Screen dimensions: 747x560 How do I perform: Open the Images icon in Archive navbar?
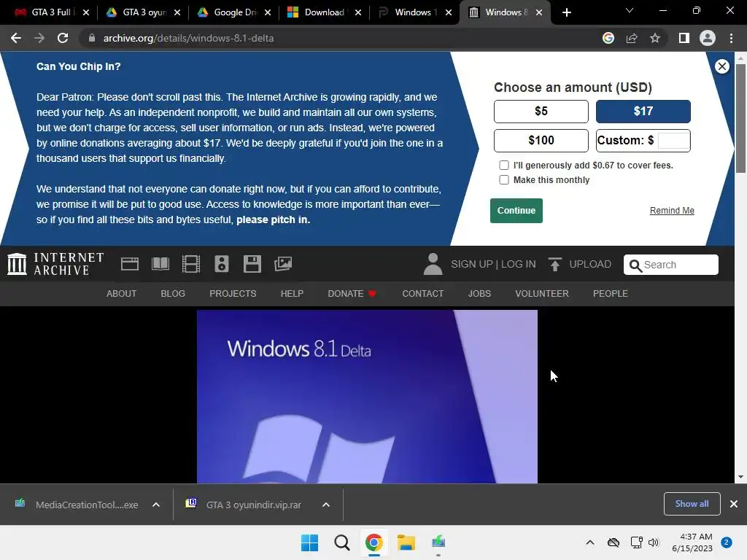[283, 264]
